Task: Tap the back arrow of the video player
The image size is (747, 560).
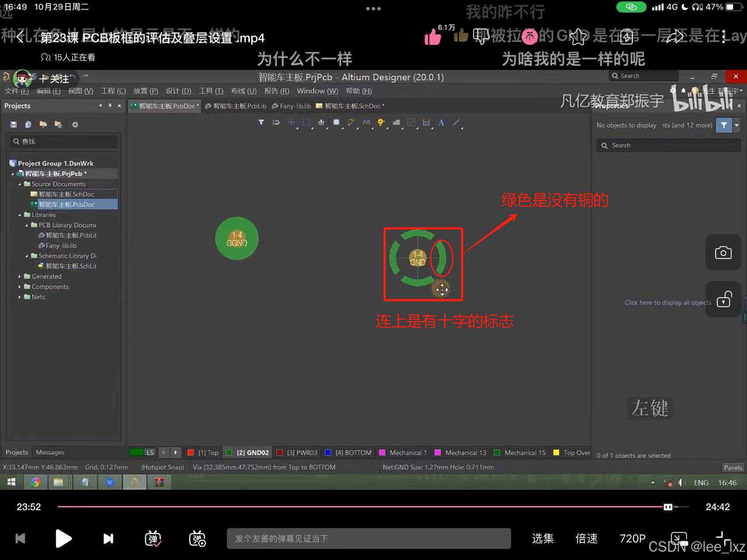Action: 20,37
